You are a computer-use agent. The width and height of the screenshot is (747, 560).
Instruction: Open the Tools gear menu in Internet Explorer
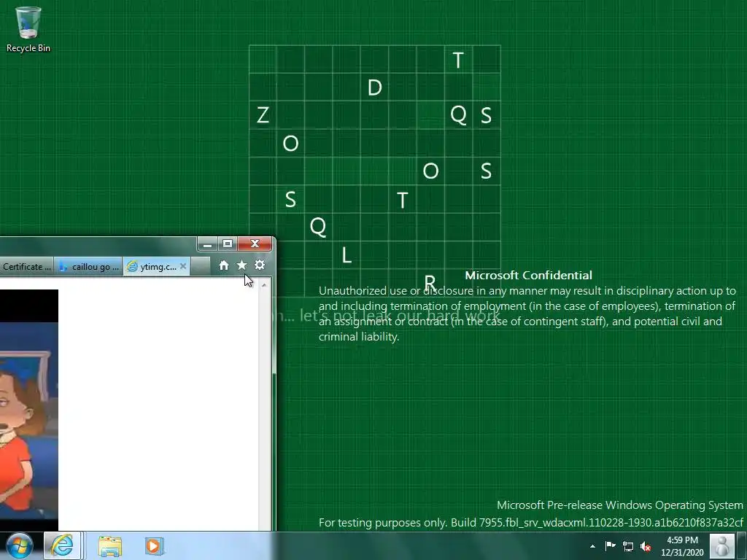tap(260, 265)
